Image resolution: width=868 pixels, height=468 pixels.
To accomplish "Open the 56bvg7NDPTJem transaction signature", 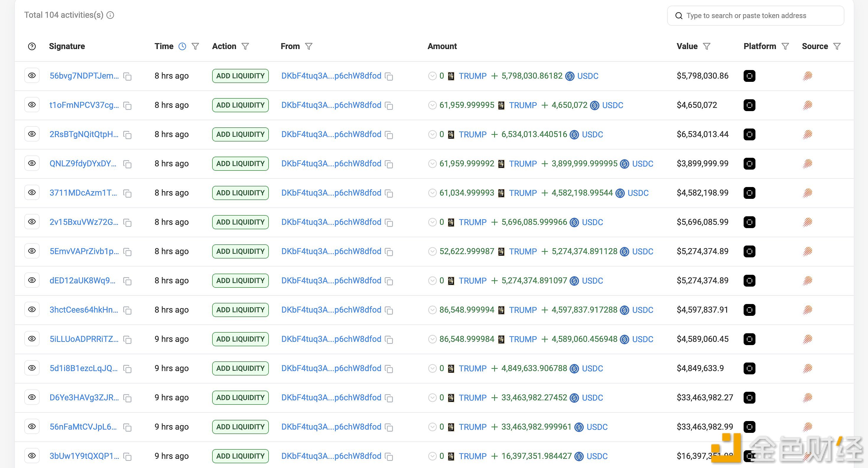I will [x=84, y=76].
